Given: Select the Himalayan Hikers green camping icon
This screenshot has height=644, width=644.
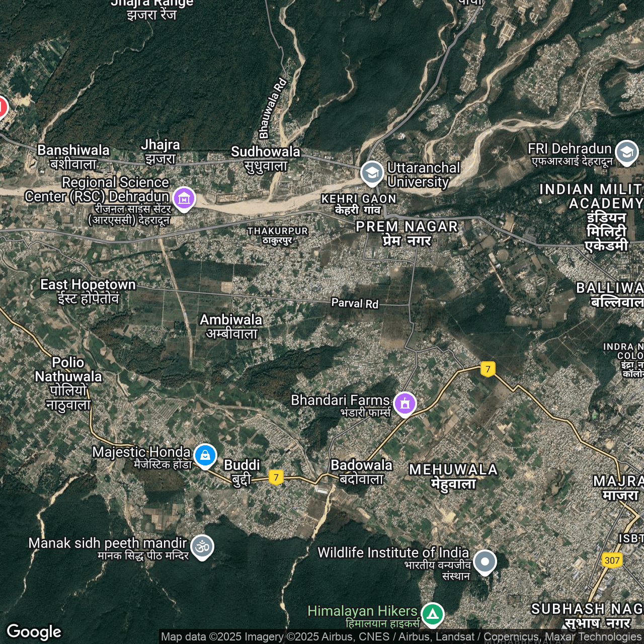Looking at the screenshot, I should pyautogui.click(x=433, y=614).
